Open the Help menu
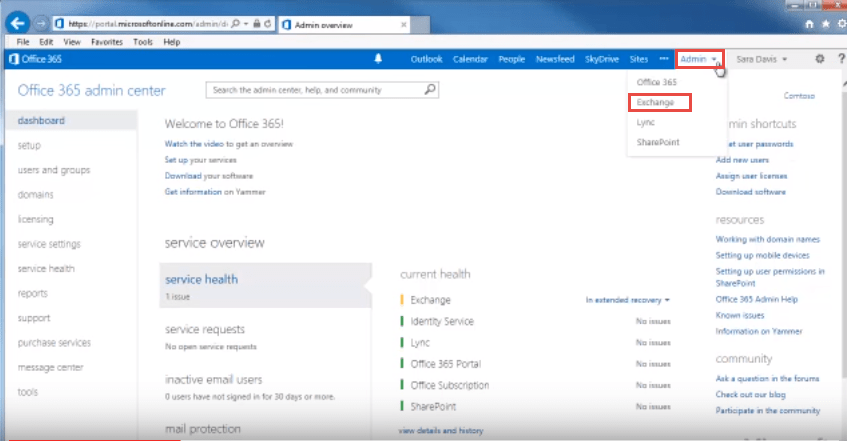 pos(172,42)
